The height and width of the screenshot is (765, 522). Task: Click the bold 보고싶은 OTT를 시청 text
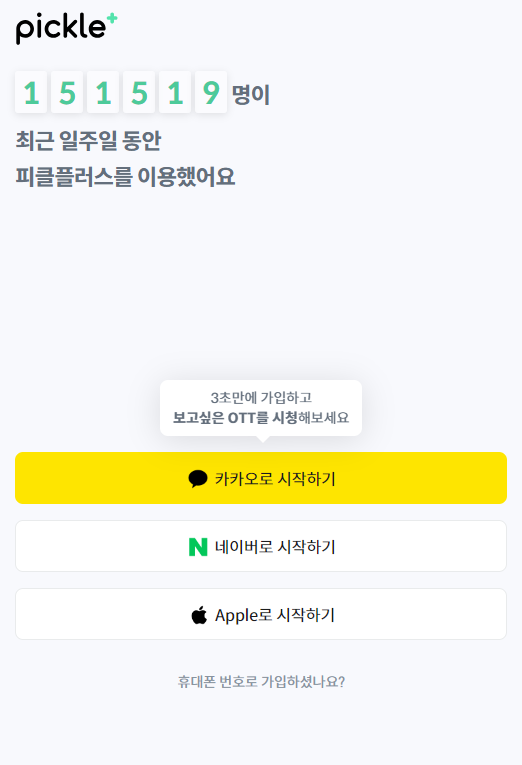point(235,418)
